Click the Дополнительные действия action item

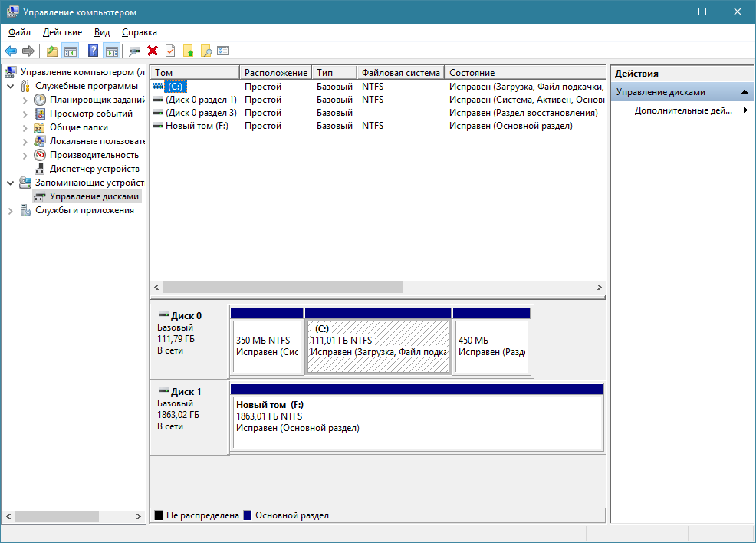[683, 110]
